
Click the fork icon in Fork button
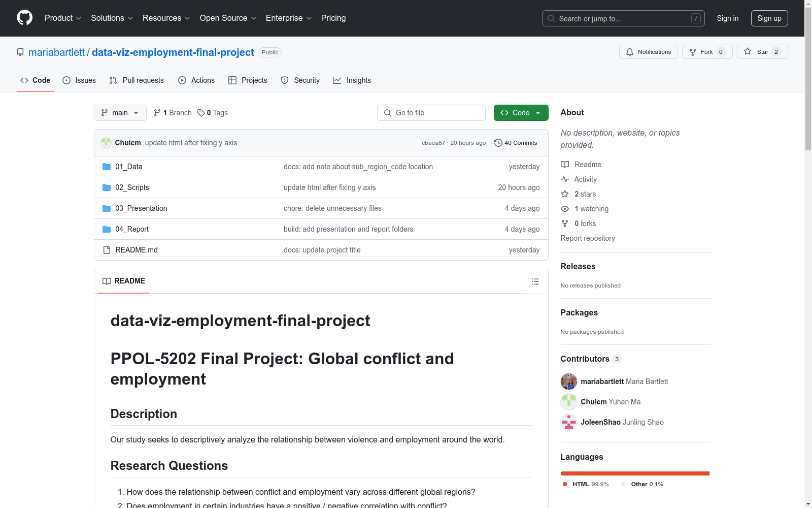pos(693,52)
